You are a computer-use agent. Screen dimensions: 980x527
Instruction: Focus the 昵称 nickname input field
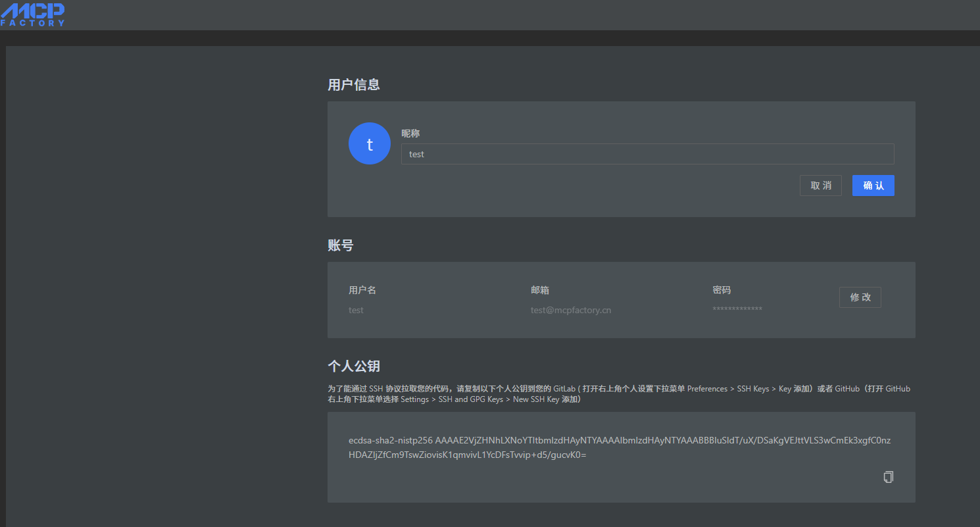pos(647,154)
